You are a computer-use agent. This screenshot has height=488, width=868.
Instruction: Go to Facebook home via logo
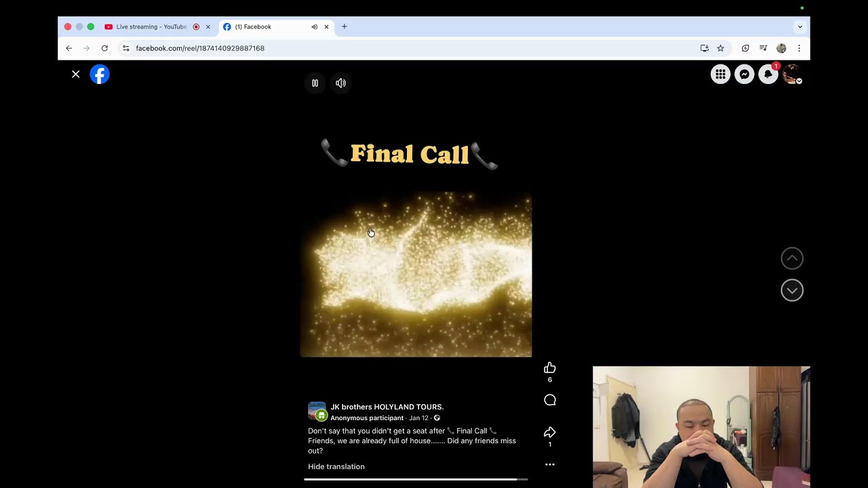(x=100, y=74)
